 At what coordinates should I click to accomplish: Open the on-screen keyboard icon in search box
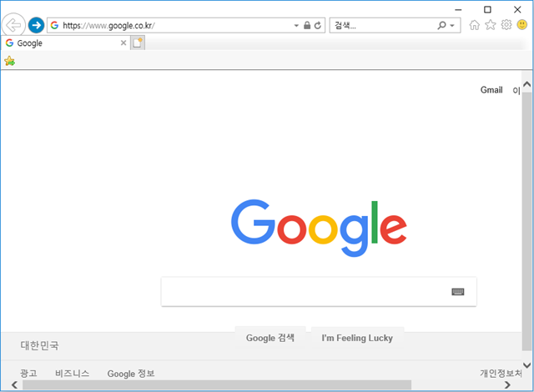(x=458, y=292)
